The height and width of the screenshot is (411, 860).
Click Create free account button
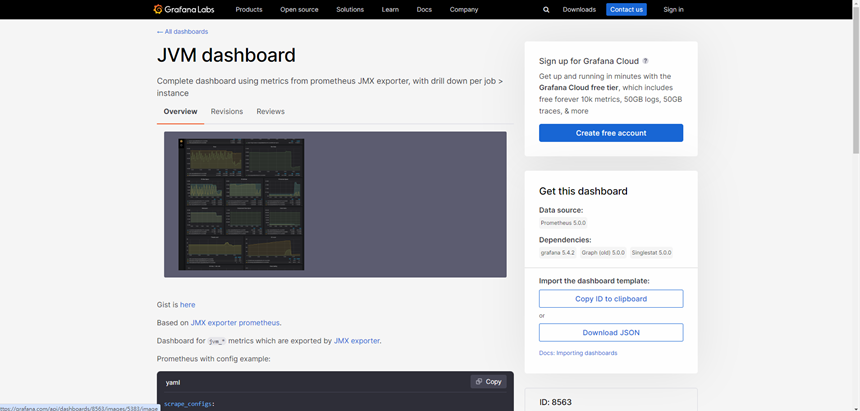(x=611, y=133)
